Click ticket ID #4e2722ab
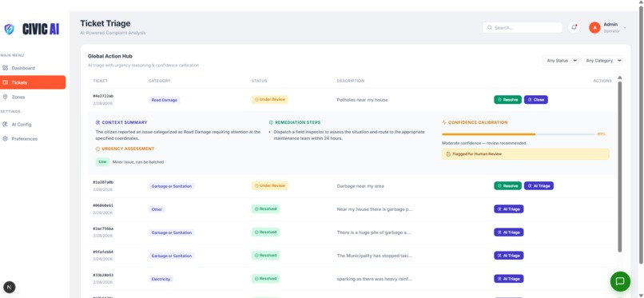This screenshot has width=644, height=298. 103,96
